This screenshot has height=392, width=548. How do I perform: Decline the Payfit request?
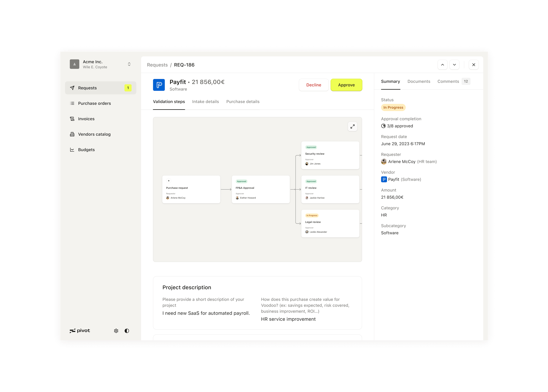(x=314, y=85)
